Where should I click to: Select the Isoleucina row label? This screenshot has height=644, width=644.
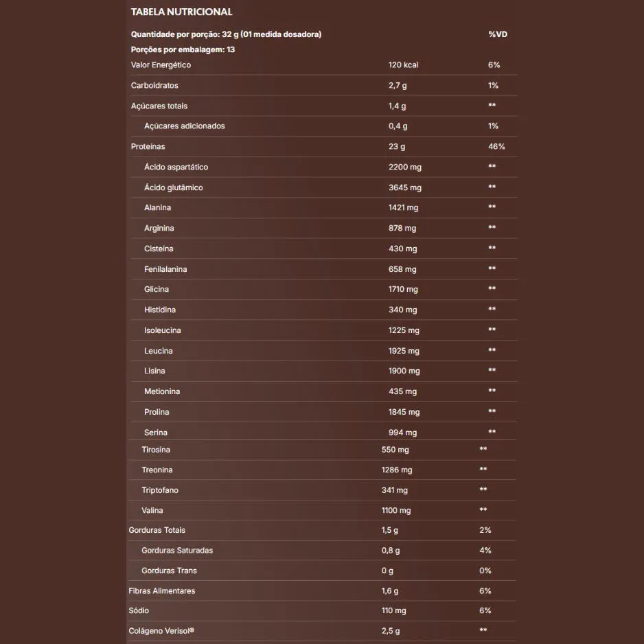pos(162,330)
